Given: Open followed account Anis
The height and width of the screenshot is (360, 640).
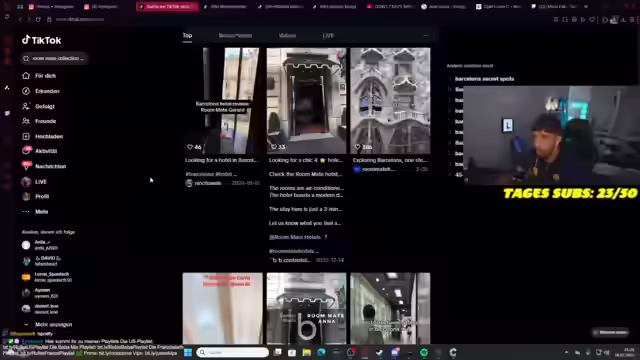Looking at the screenshot, I should point(41,245).
